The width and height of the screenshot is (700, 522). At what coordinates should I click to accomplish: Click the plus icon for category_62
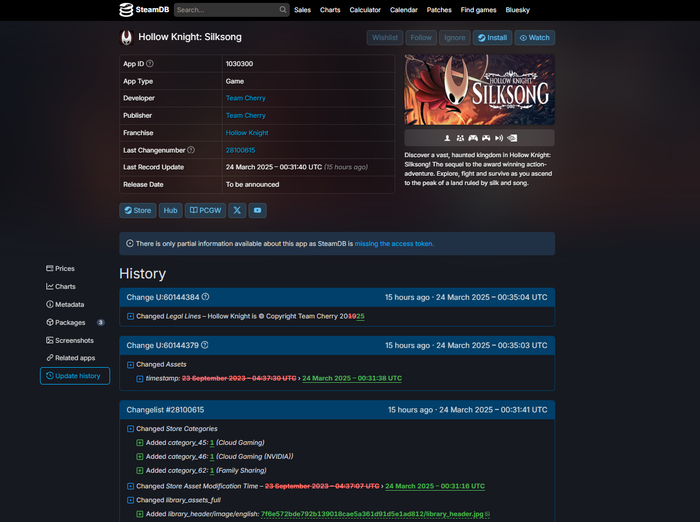(x=140, y=471)
